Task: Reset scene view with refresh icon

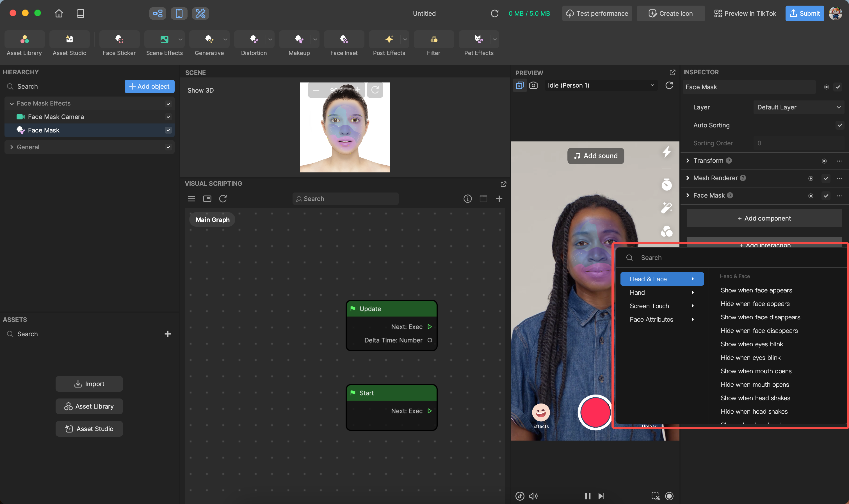Action: (x=375, y=90)
